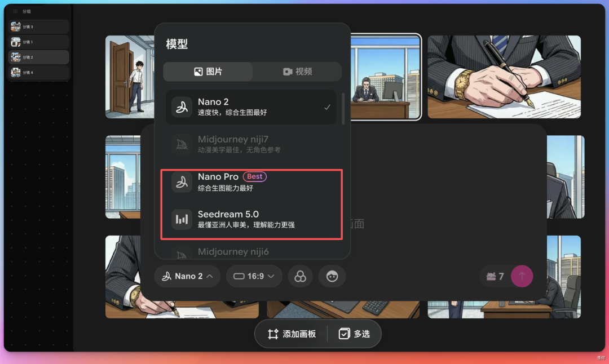Screen dimensions: 609x364
Task: Open the 16:9 aspect ratio dropdown
Action: 254,276
